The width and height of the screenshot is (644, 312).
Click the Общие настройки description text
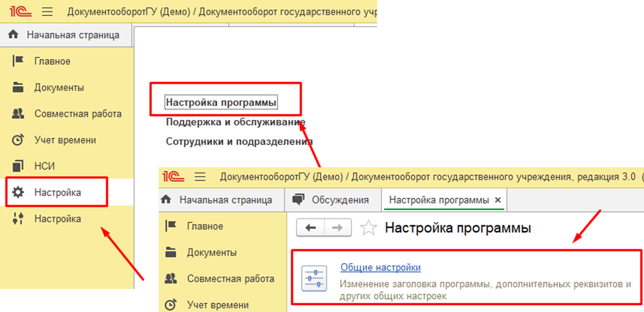tap(485, 290)
